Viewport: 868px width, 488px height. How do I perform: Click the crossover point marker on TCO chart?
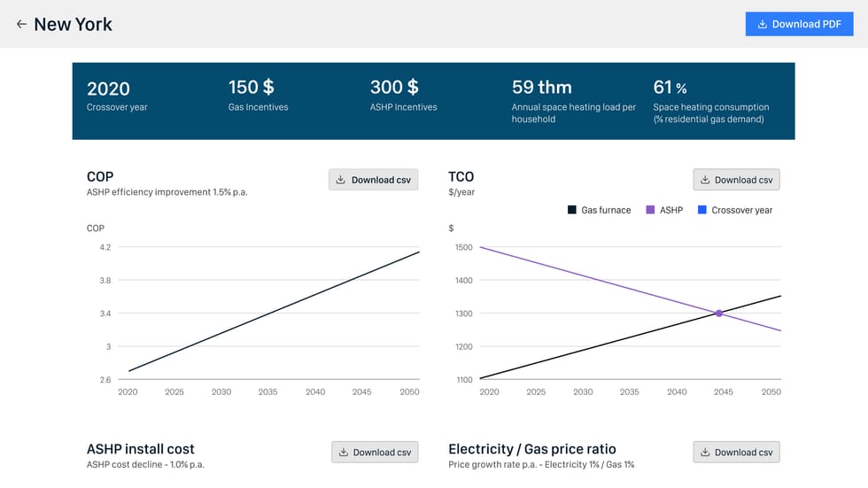pos(718,314)
